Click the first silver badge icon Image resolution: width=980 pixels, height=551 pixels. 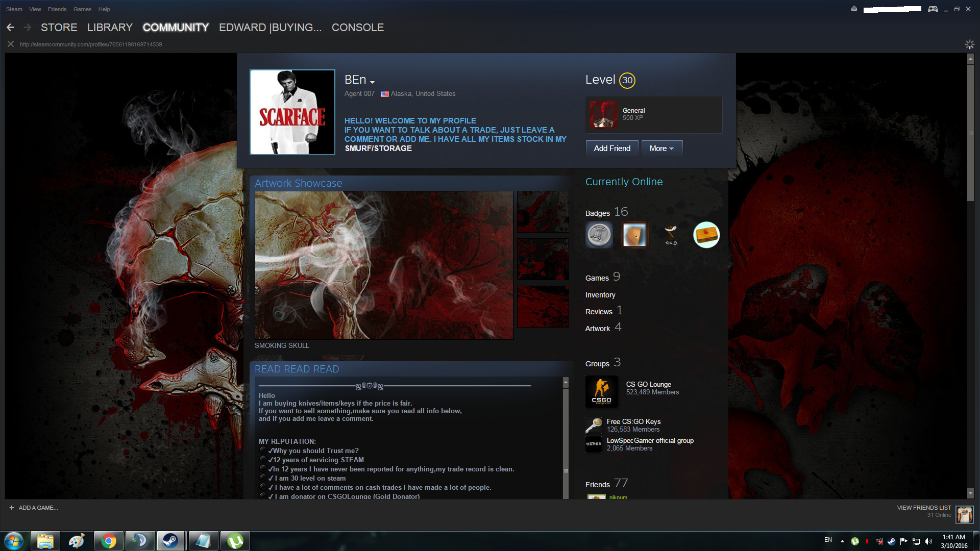tap(599, 235)
